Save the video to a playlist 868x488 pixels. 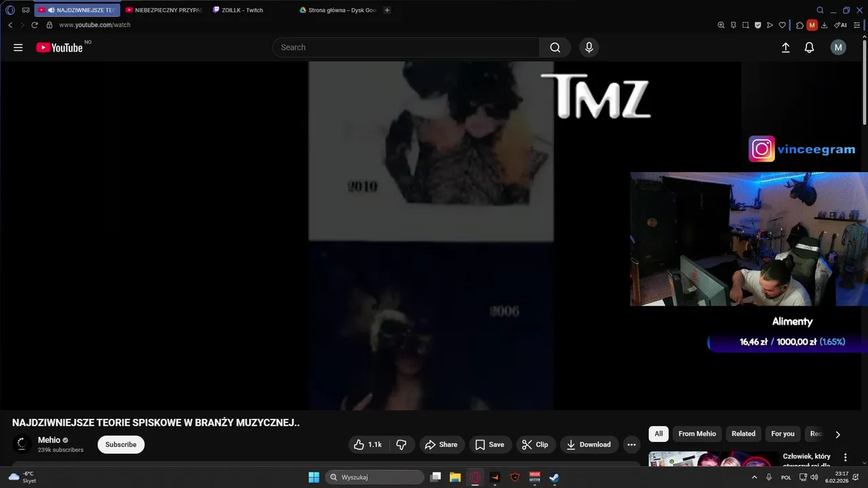point(489,445)
